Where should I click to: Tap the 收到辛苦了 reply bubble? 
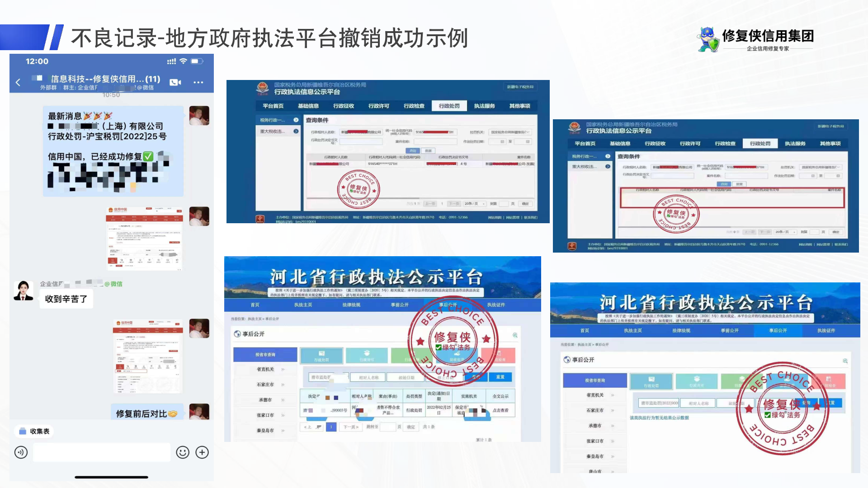[66, 299]
